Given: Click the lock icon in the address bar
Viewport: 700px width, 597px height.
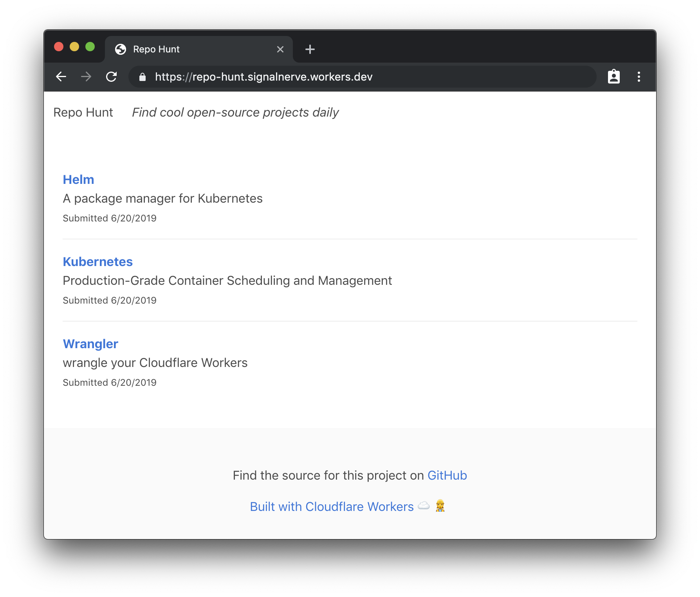Looking at the screenshot, I should point(143,77).
